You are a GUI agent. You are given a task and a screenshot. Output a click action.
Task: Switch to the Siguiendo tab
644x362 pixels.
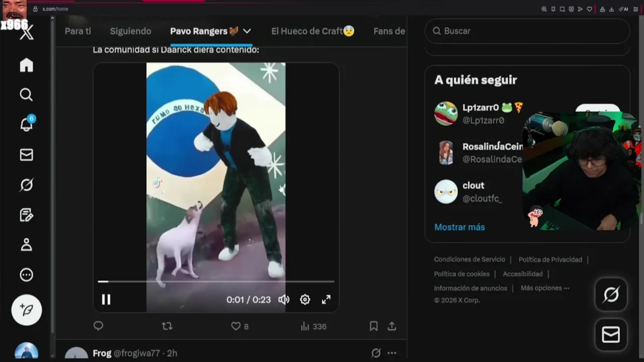(130, 31)
